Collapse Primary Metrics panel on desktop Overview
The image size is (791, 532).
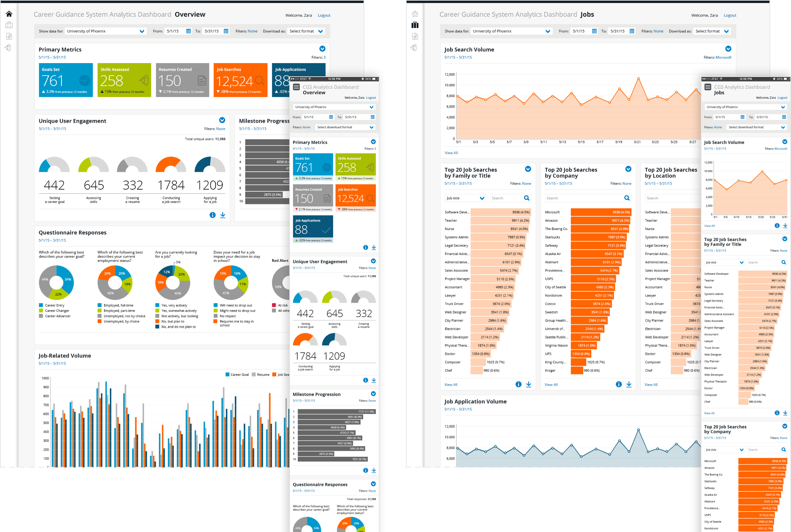coord(322,49)
